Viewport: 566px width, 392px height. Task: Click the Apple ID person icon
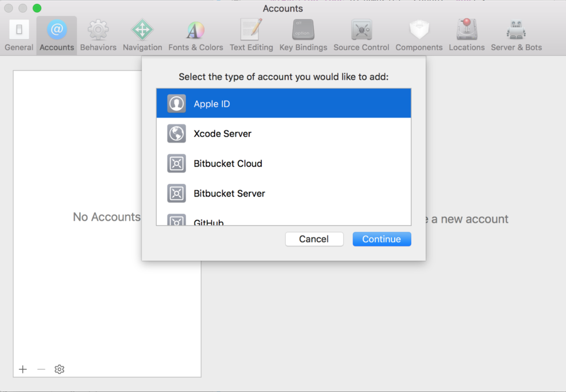(176, 103)
